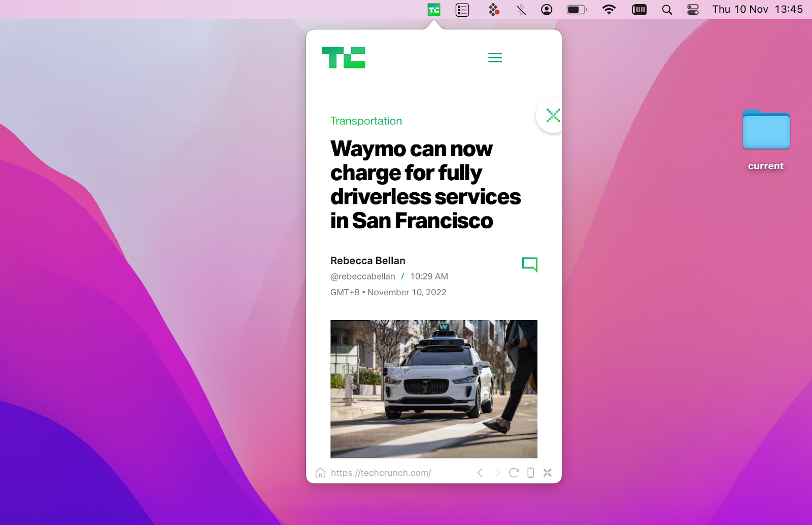Reload the page with refresh icon
Viewport: 812px width, 525px height.
click(x=514, y=473)
